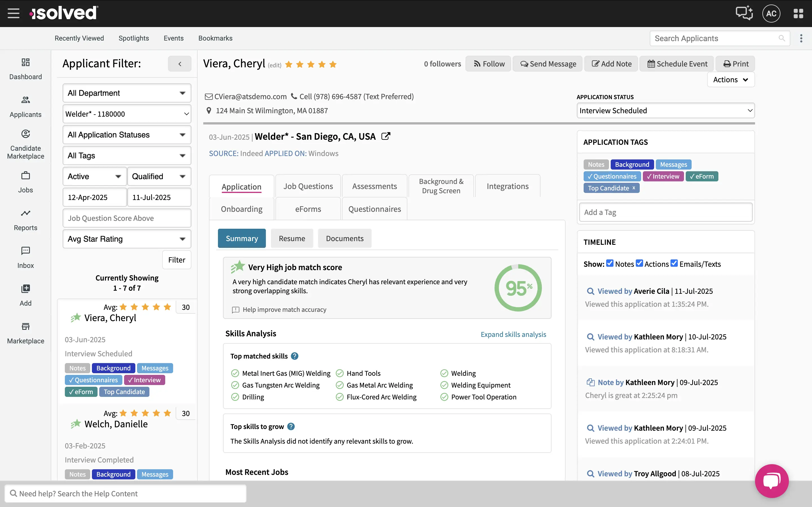The height and width of the screenshot is (507, 812).
Task: Click Expand skills analysis link
Action: 513,334
